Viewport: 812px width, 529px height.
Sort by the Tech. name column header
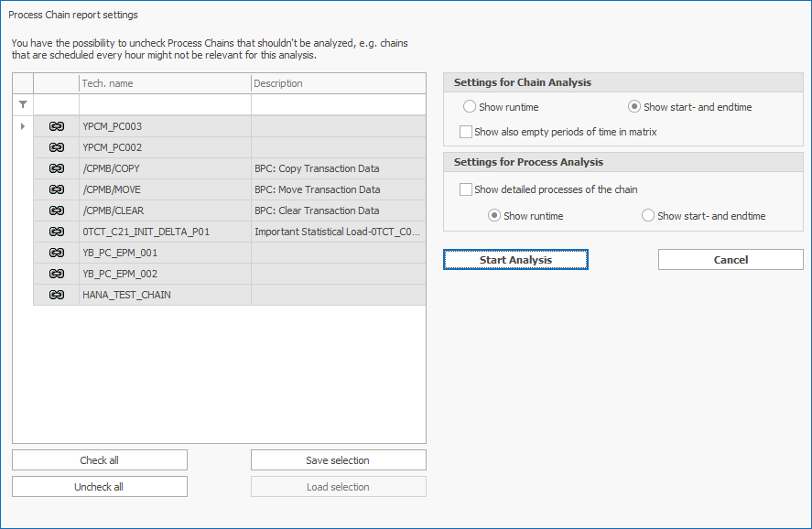(x=165, y=83)
